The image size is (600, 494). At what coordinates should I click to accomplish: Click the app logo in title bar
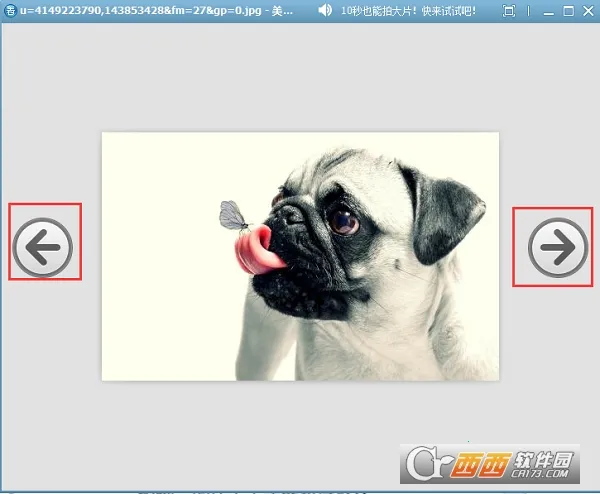click(x=8, y=10)
